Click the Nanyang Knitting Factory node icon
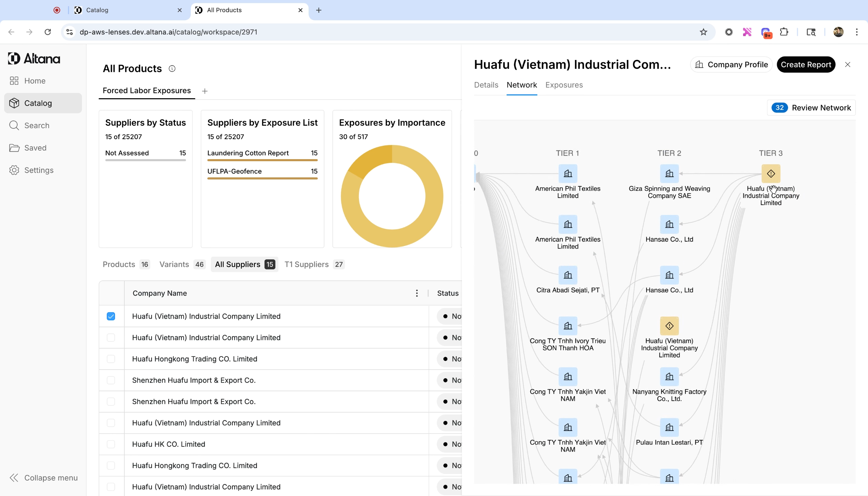The image size is (868, 496). [669, 376]
